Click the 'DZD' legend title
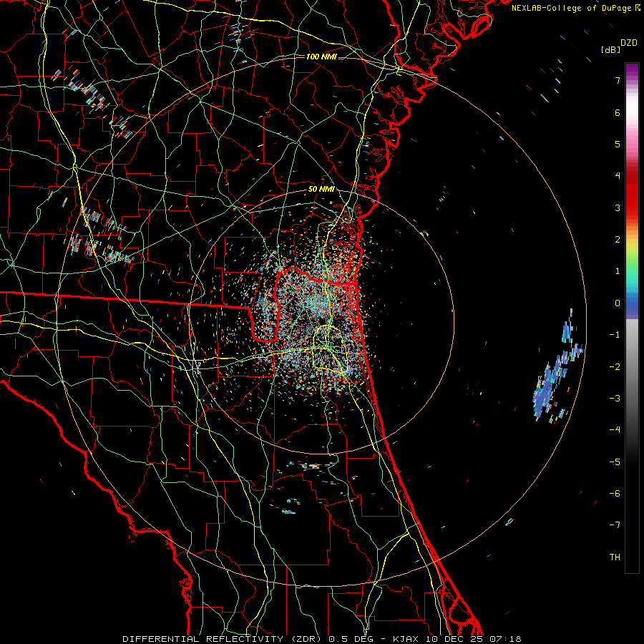 point(629,43)
